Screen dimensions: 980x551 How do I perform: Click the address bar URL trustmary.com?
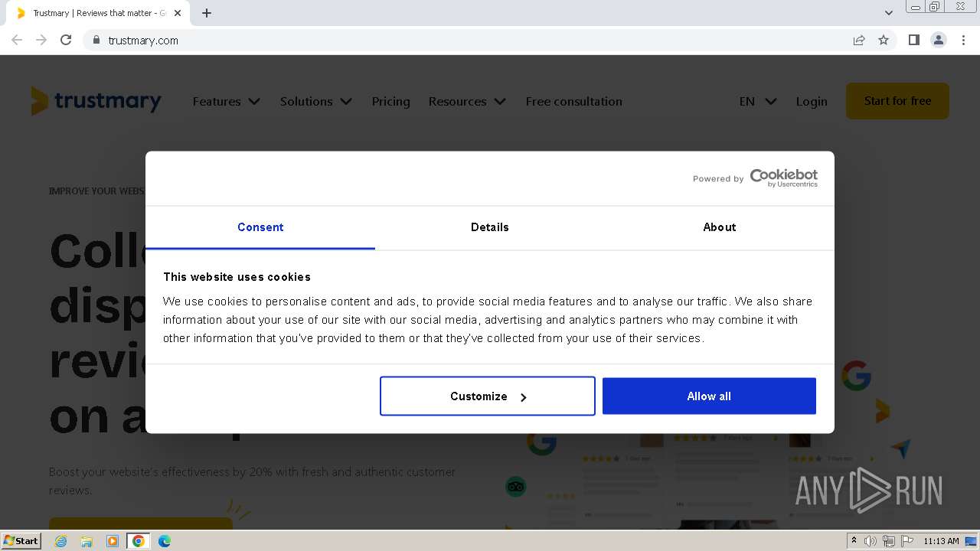pyautogui.click(x=143, y=41)
